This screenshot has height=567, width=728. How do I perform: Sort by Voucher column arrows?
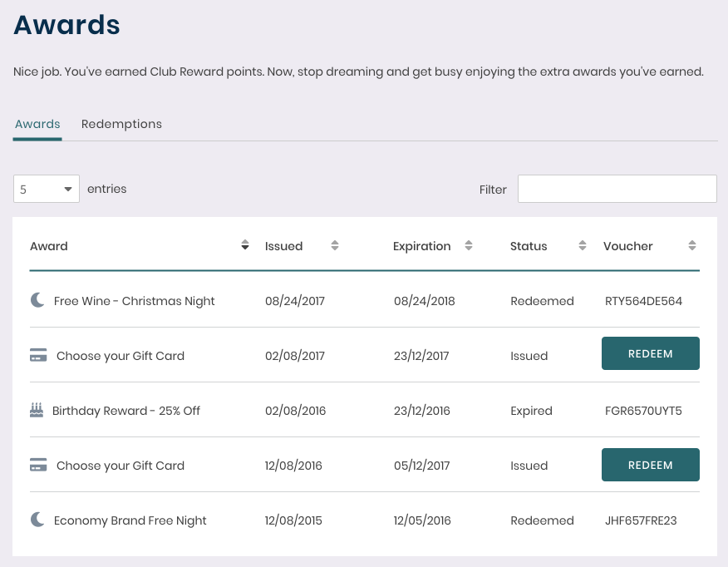pyautogui.click(x=691, y=245)
